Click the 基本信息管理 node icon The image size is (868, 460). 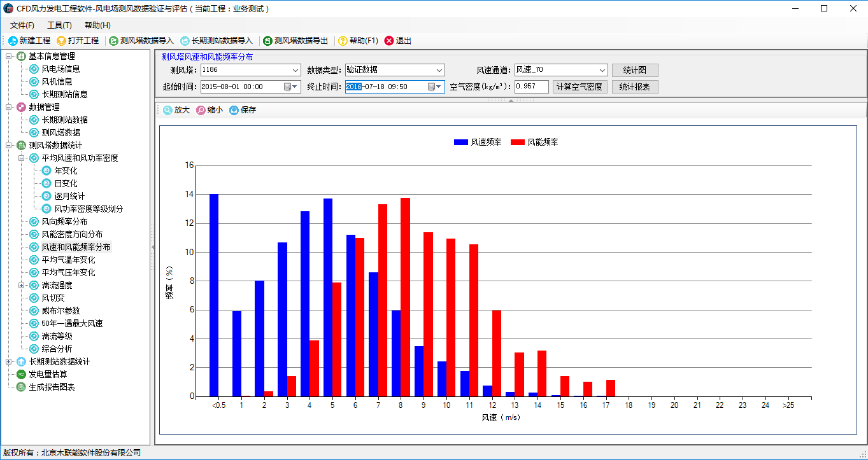21,56
